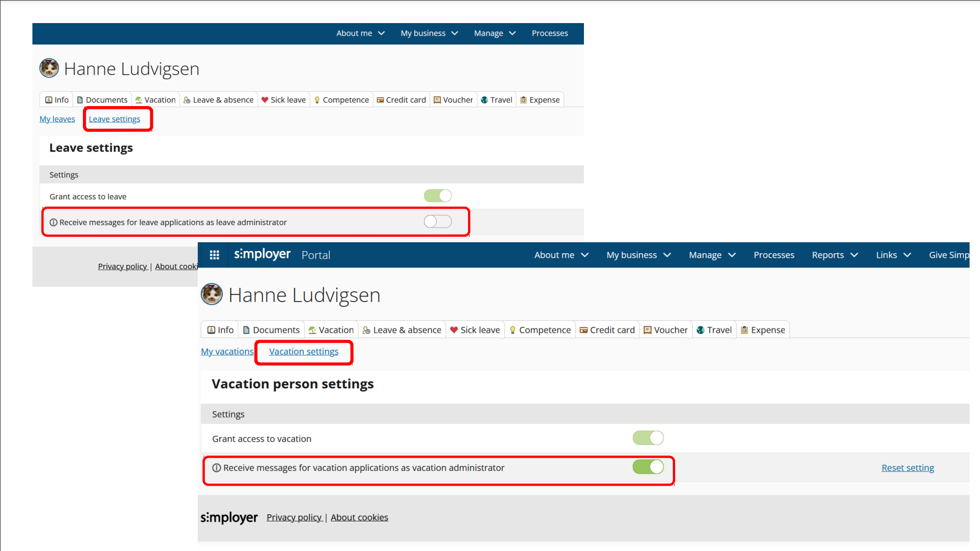980x551 pixels.
Task: Click the Simployer logo in portal header
Action: click(262, 254)
